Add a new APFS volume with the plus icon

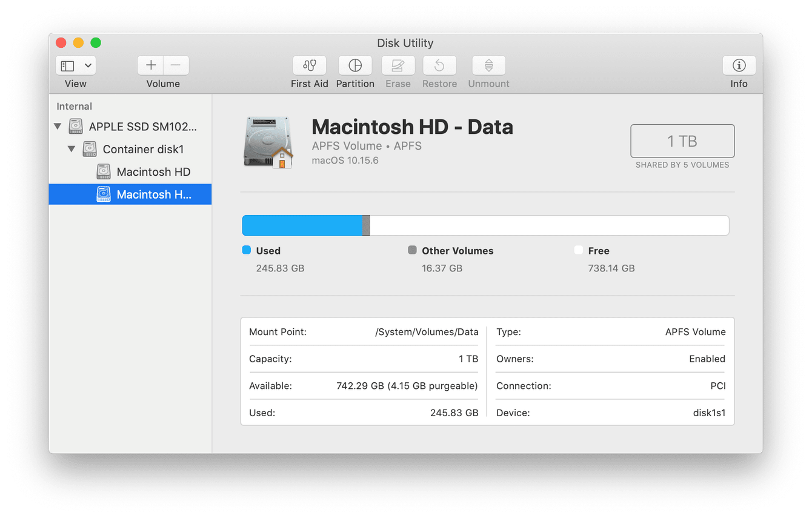click(x=150, y=65)
